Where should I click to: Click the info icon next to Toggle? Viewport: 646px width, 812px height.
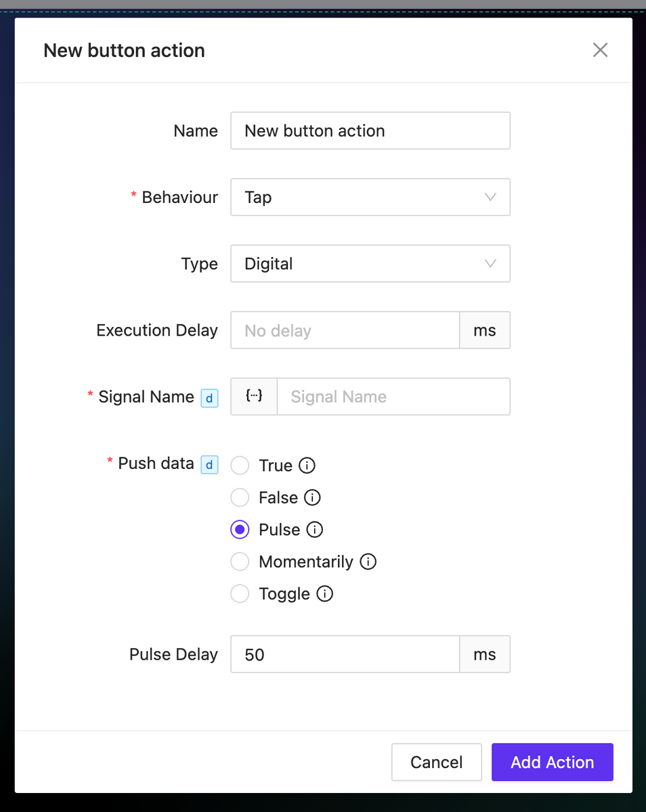click(324, 594)
